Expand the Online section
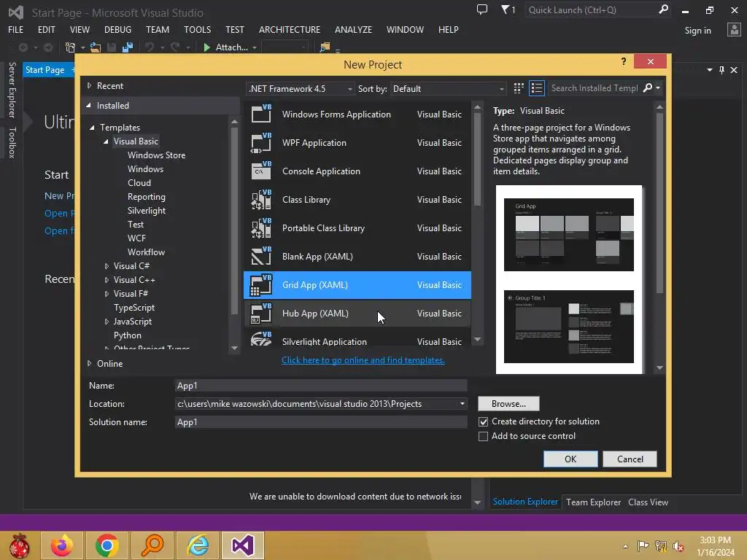The width and height of the screenshot is (747, 560). [89, 363]
